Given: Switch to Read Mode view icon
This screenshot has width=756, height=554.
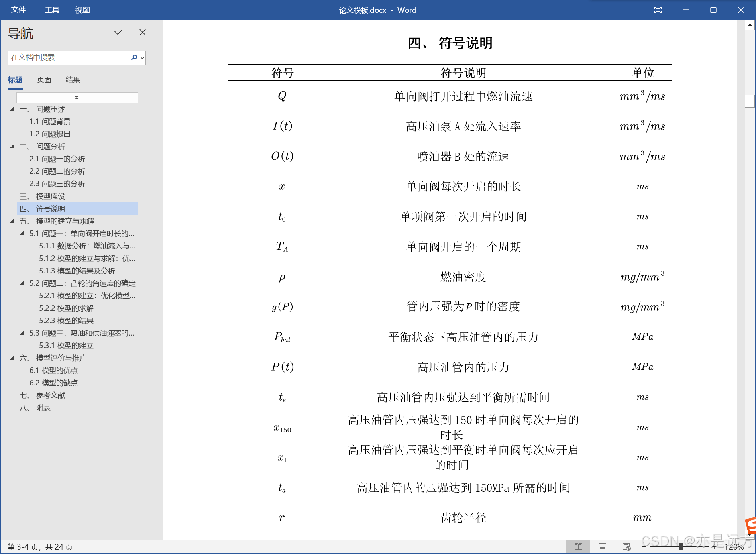Looking at the screenshot, I should 578,547.
